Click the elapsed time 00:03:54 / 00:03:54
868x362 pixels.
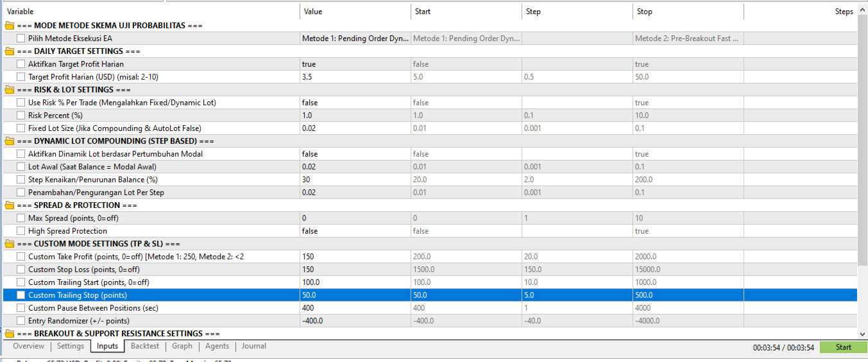[783, 347]
